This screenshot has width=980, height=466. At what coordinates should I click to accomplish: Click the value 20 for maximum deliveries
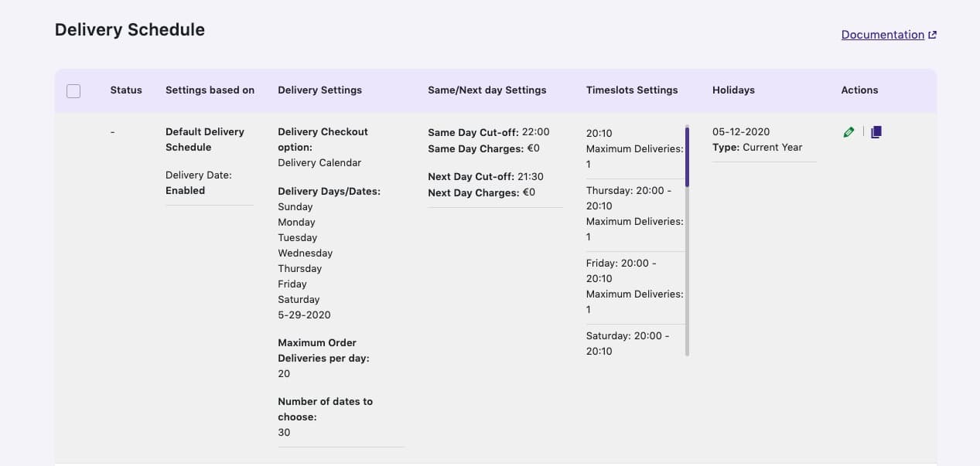point(284,374)
